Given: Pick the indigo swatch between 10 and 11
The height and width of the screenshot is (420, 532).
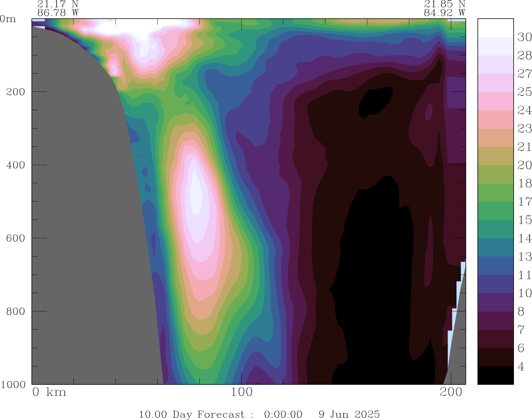Looking at the screenshot, I should 495,284.
